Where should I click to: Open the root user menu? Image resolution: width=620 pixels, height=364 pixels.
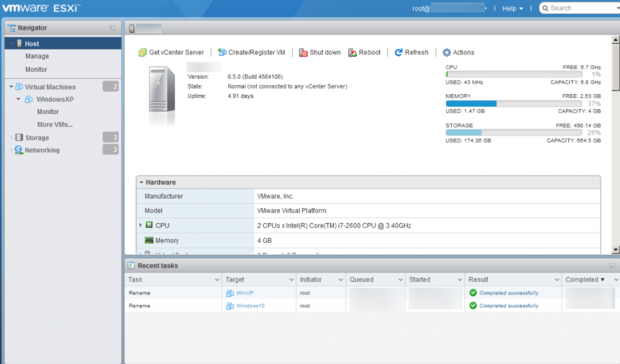tap(450, 8)
